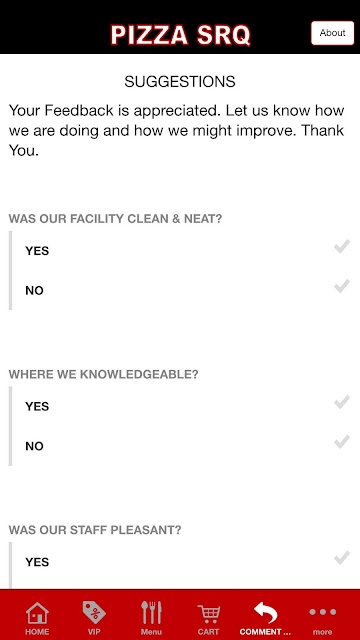Open the more three-dots icon

click(x=322, y=612)
